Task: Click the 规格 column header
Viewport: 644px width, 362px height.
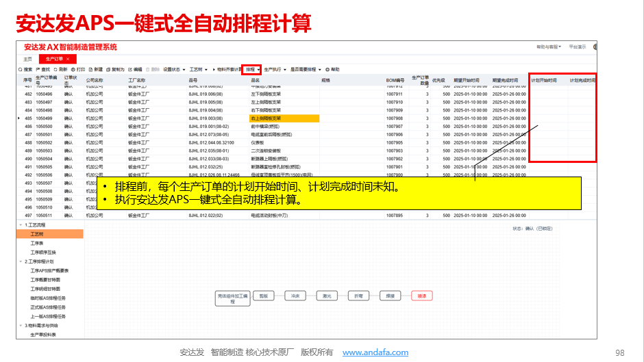Action: (325, 81)
